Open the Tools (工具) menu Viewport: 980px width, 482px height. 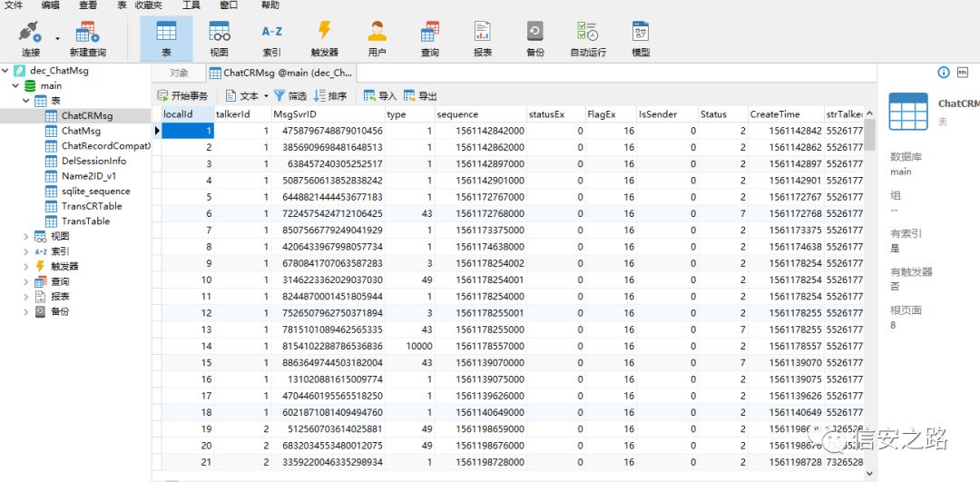(x=191, y=5)
